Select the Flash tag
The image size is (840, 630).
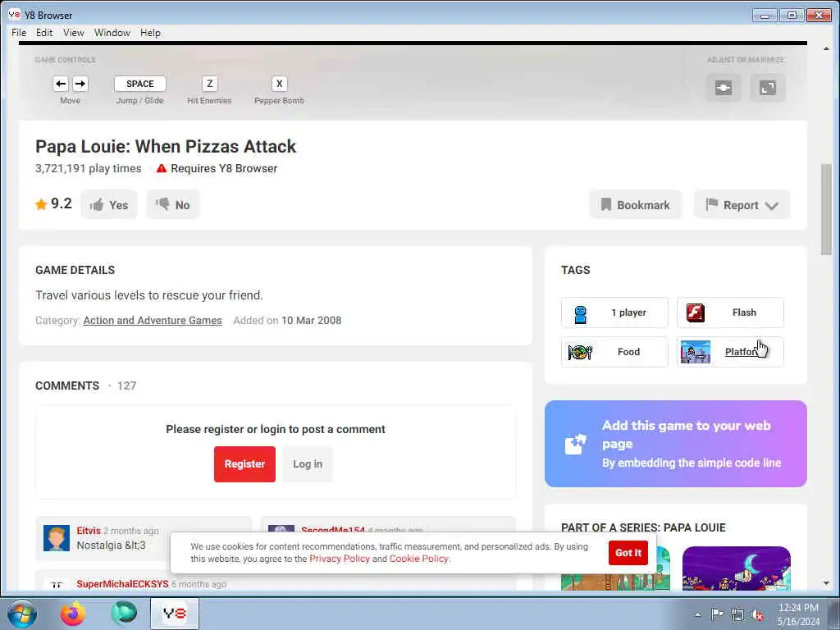coord(730,313)
